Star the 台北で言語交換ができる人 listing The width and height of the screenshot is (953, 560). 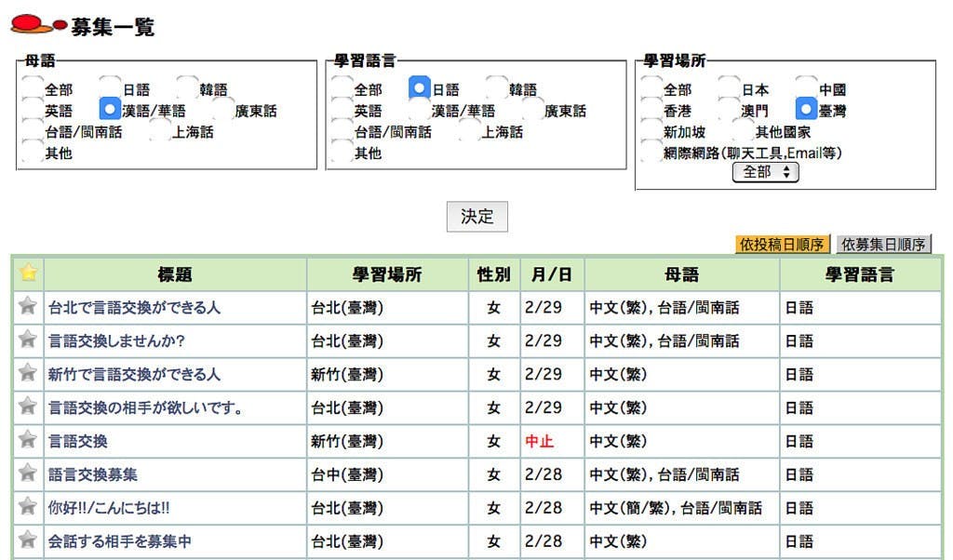click(28, 305)
